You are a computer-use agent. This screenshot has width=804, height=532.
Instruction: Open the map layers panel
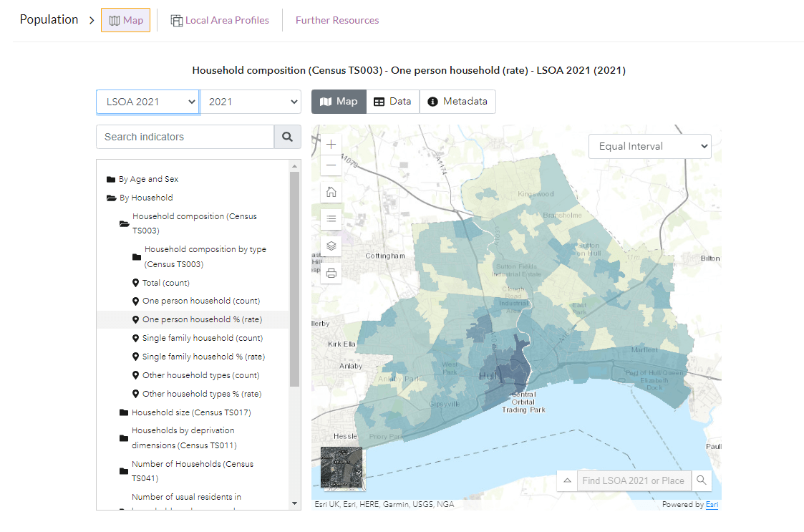(331, 245)
